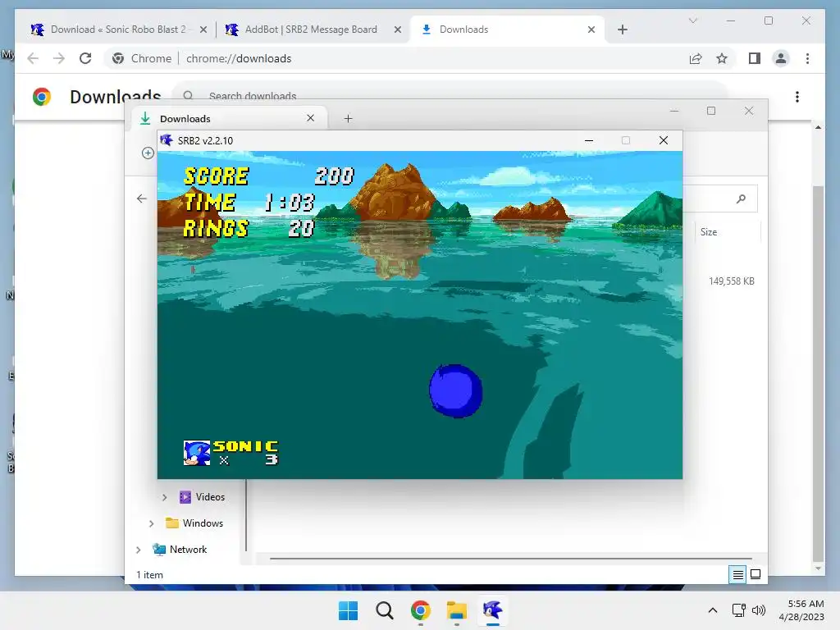The width and height of the screenshot is (840, 630).
Task: Click the share page icon in Chrome
Action: point(696,58)
